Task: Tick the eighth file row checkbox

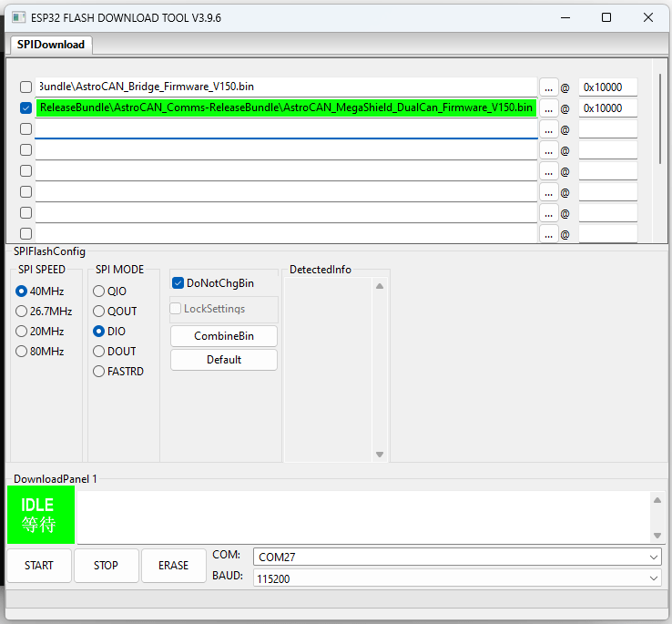Action: (25, 234)
